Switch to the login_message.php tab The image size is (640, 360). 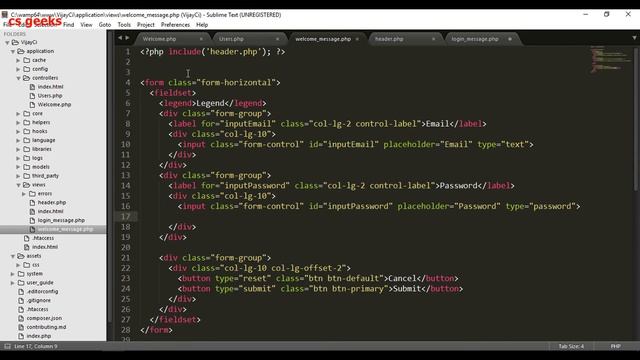(475, 39)
